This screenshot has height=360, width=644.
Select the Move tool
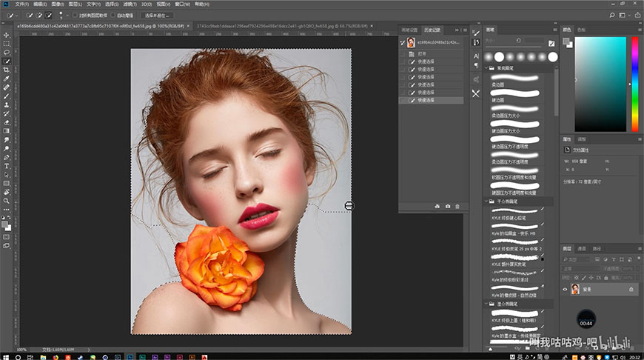tap(6, 34)
